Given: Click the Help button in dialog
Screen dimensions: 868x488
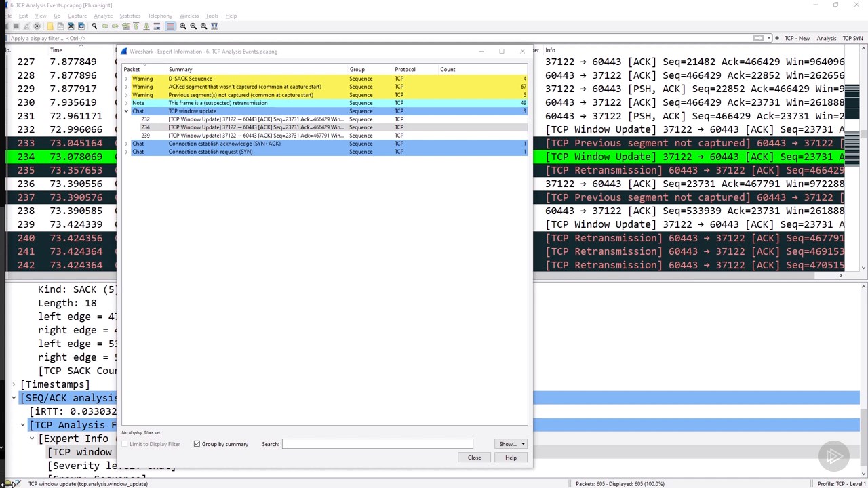Looking at the screenshot, I should coord(511,457).
